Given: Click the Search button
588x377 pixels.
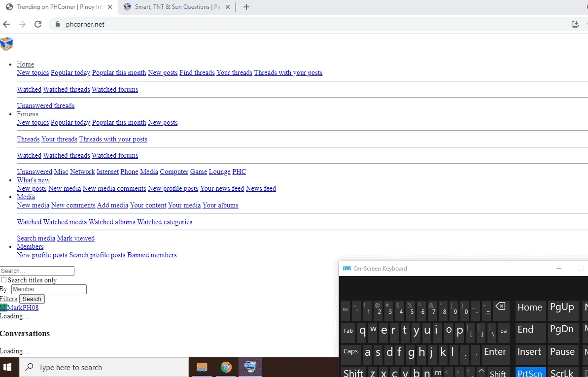Looking at the screenshot, I should click(x=32, y=299).
